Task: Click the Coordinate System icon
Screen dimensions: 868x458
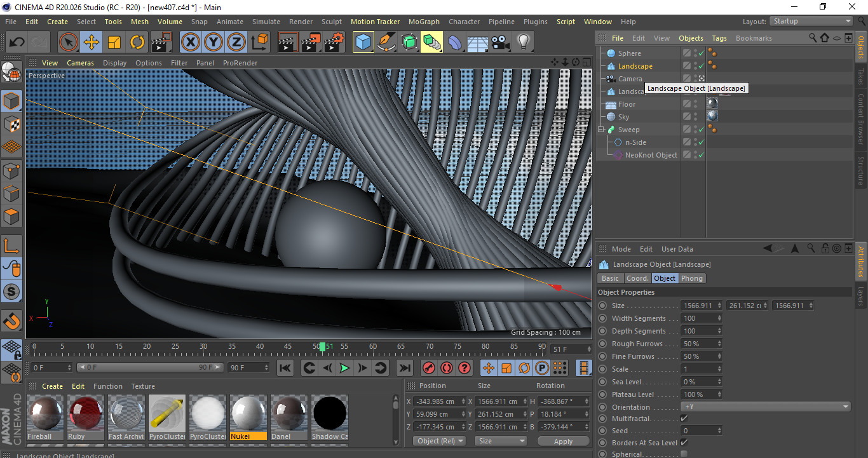Action: pyautogui.click(x=259, y=43)
